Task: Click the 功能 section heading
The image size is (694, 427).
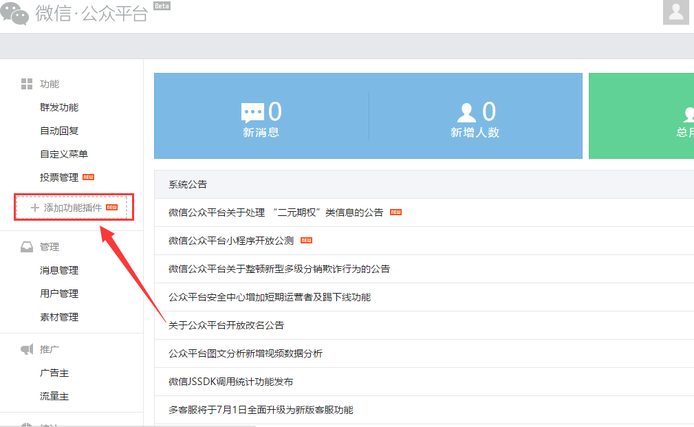Action: pyautogui.click(x=49, y=84)
